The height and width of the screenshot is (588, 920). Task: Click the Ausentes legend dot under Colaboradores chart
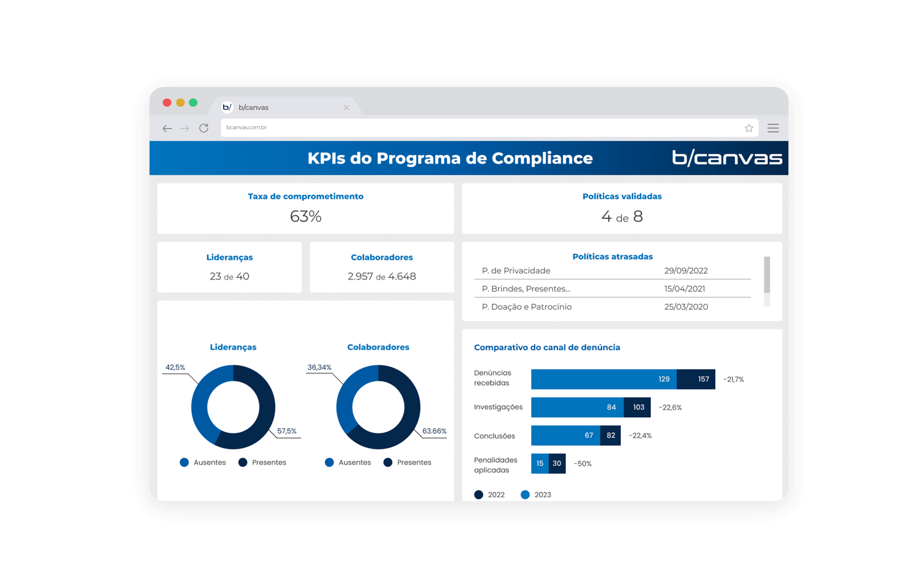point(329,462)
